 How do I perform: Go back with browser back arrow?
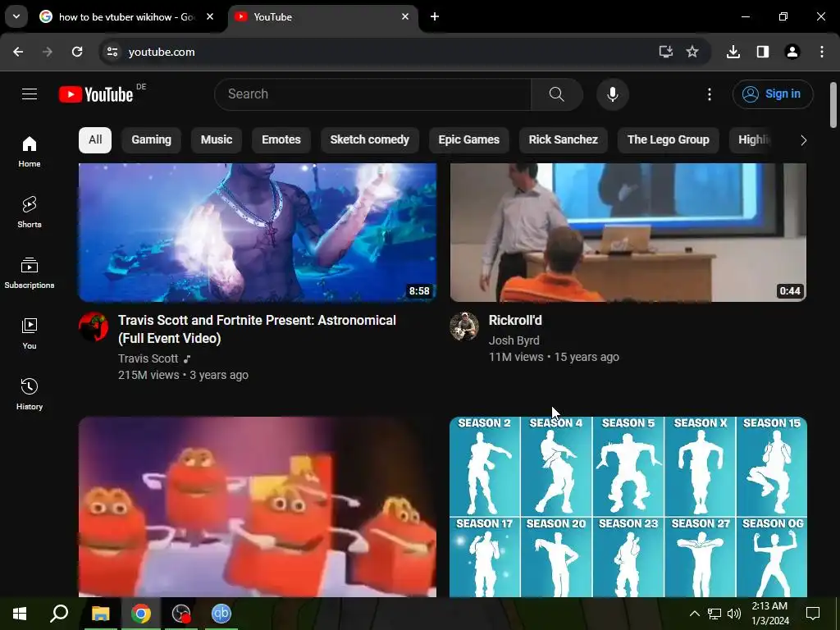point(18,52)
